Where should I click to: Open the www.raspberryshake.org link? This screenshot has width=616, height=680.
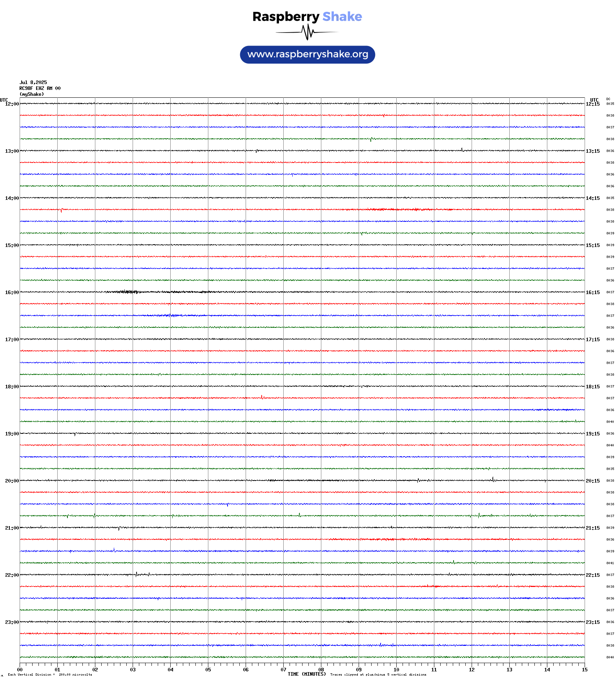(x=308, y=55)
